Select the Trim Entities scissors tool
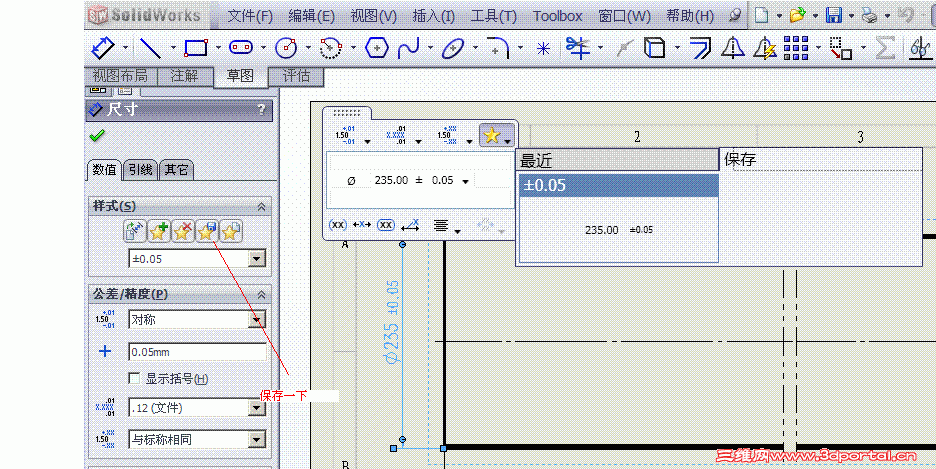Screen dimensions: 936x469 click(x=577, y=48)
